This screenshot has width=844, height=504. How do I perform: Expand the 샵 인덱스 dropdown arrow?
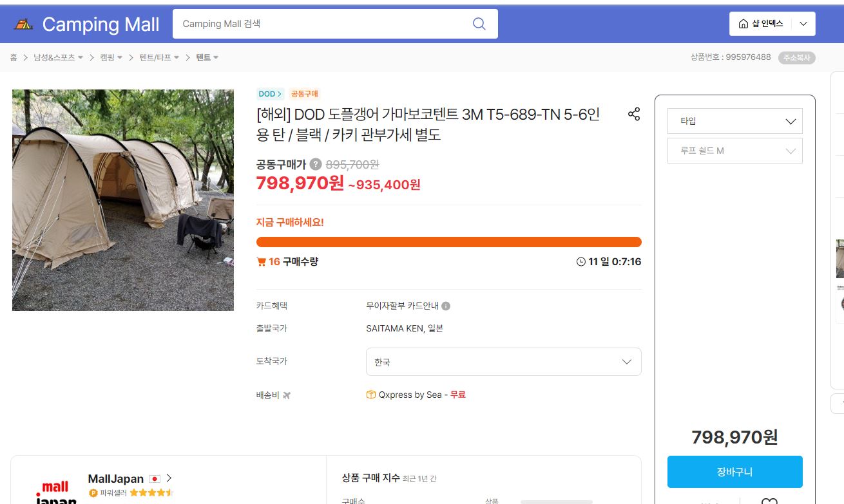click(803, 24)
